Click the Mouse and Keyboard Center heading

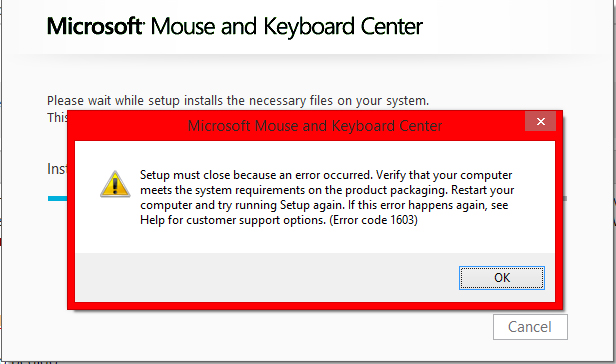pos(286,27)
